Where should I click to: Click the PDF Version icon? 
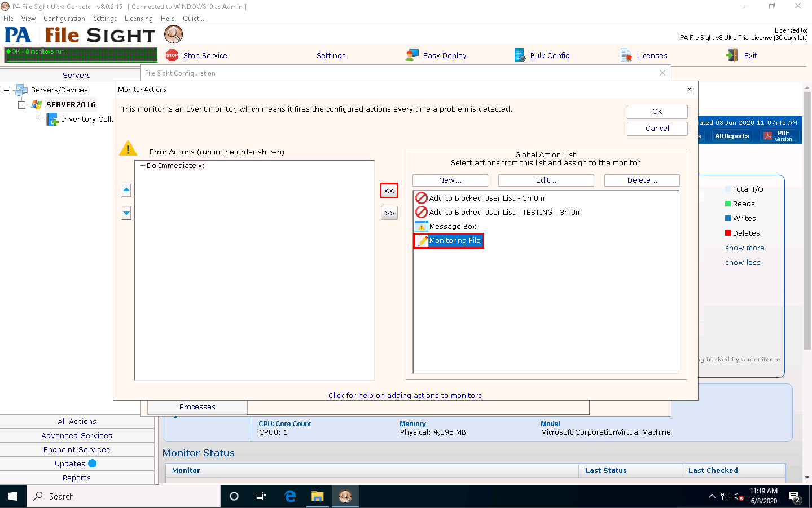767,136
